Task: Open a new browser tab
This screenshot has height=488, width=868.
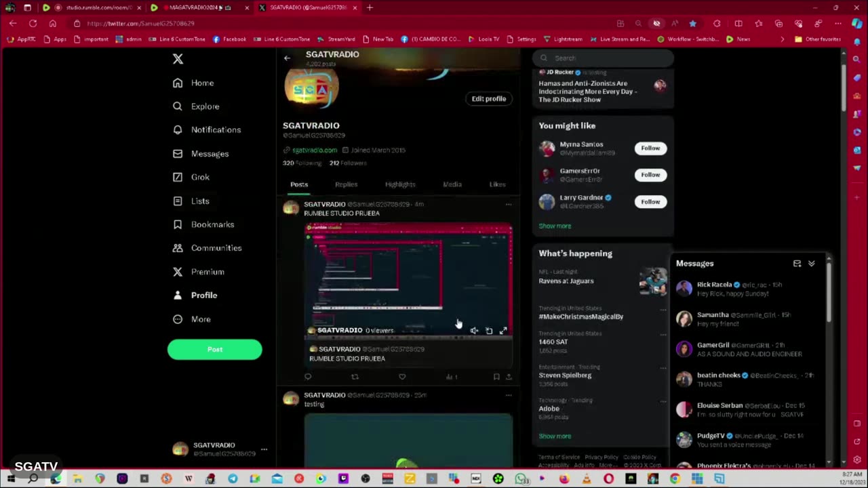Action: pos(370,7)
